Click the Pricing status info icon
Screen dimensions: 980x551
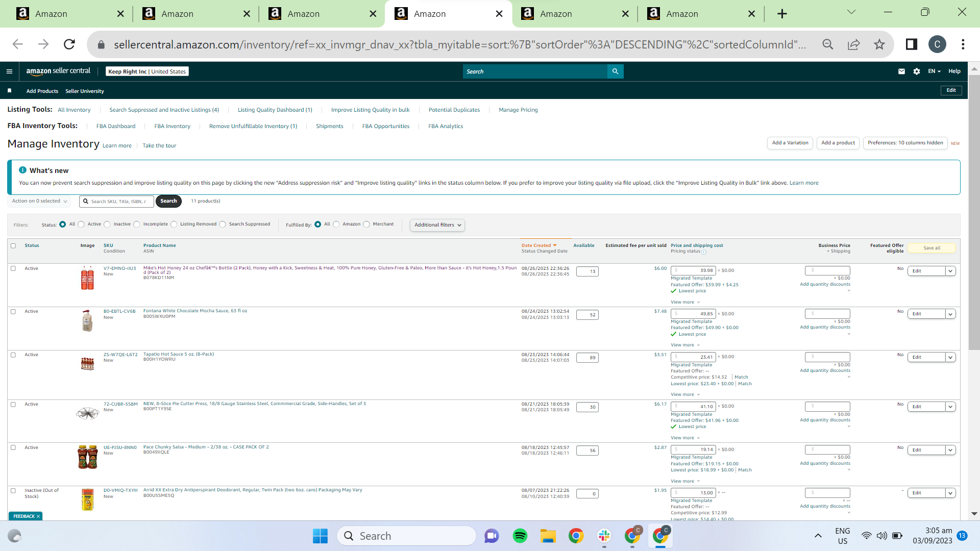704,252
